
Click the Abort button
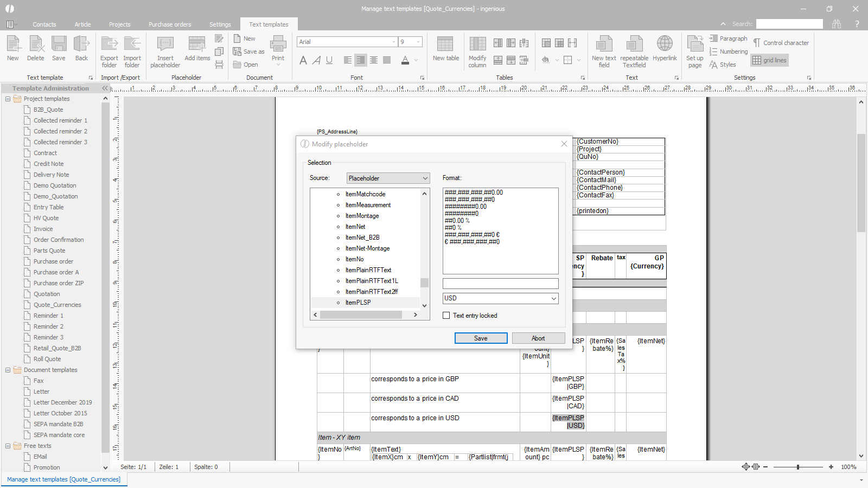pyautogui.click(x=538, y=338)
